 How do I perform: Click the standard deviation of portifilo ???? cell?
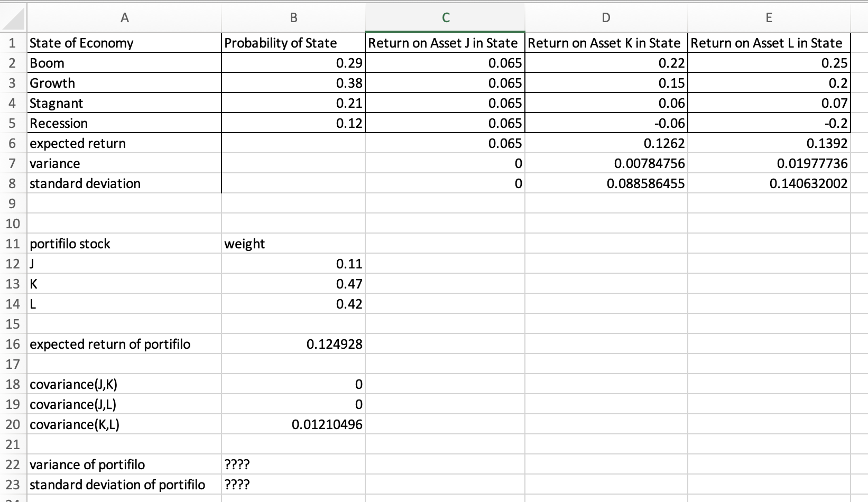pos(292,485)
